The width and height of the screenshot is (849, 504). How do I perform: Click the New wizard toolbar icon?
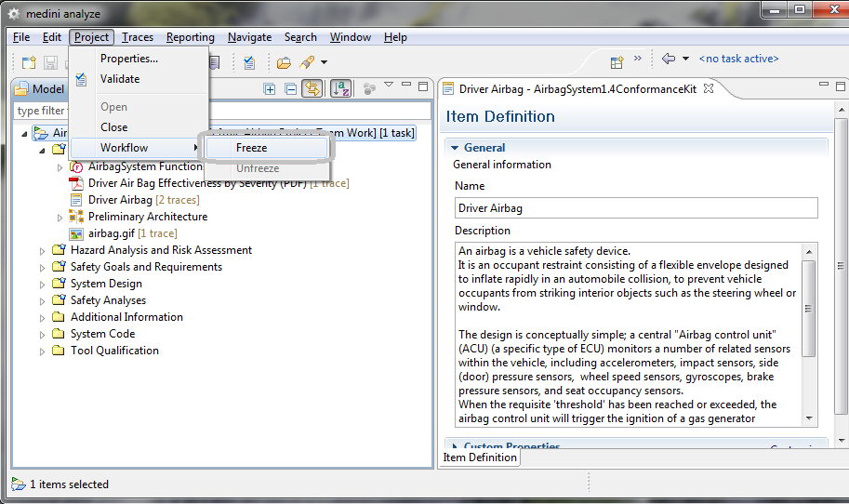tap(29, 62)
